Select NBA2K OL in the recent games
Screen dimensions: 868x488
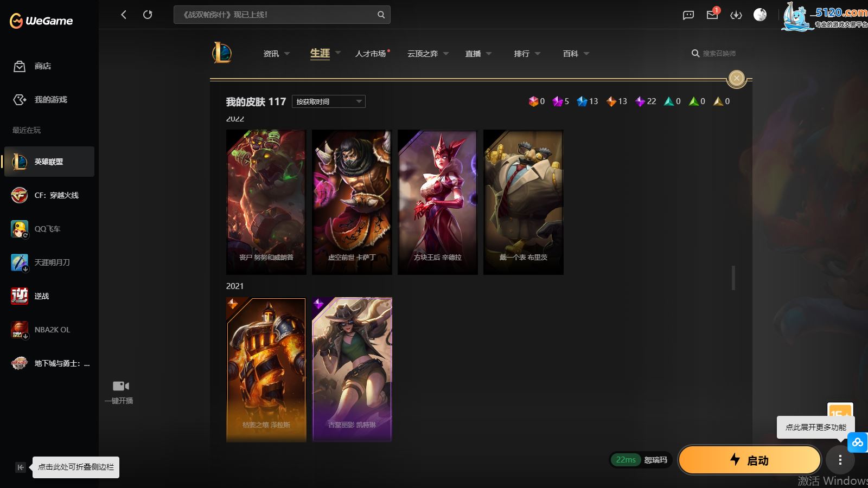(49, 330)
